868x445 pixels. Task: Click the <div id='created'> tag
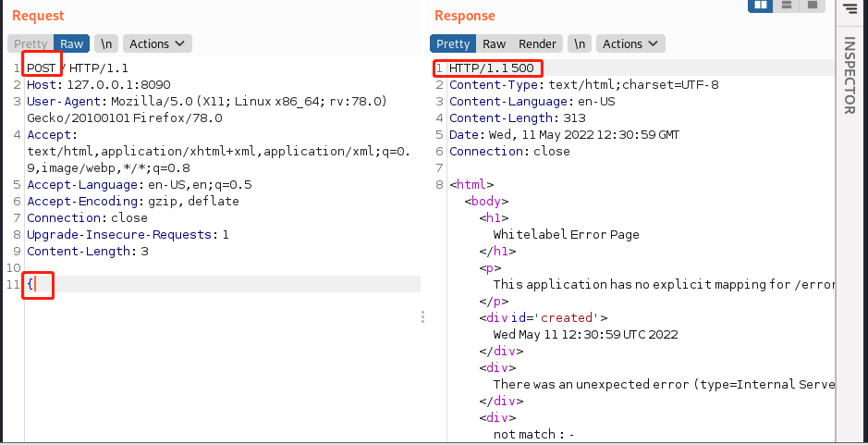pos(543,317)
